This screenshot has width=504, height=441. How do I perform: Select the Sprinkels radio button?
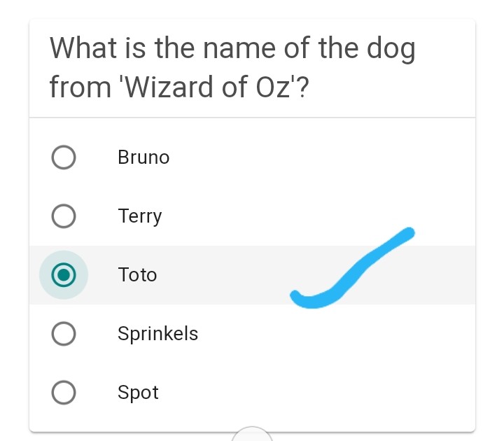[x=64, y=335]
